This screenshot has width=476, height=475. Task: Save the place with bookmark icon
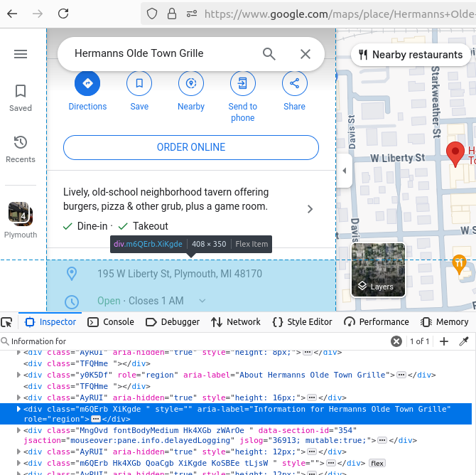[x=139, y=91]
